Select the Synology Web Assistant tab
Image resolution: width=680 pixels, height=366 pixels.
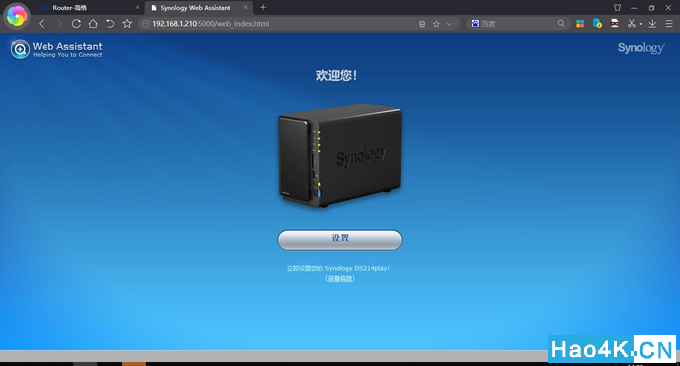[x=198, y=8]
